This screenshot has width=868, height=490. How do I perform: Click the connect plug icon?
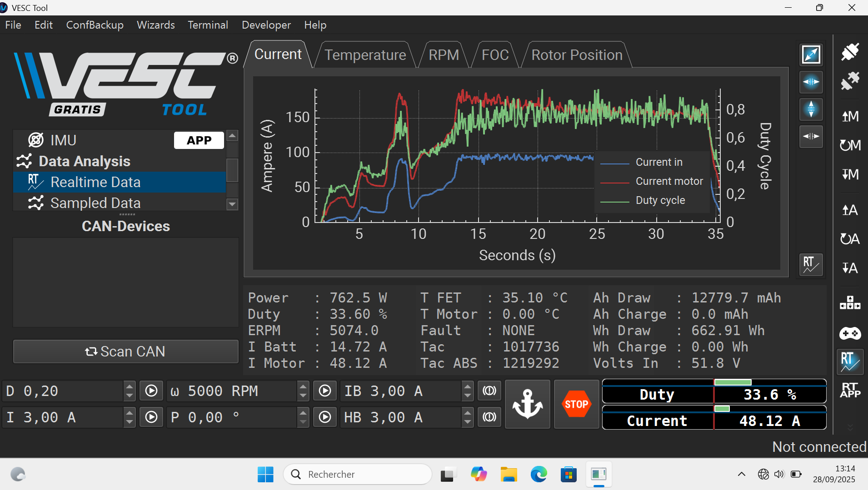tap(850, 52)
